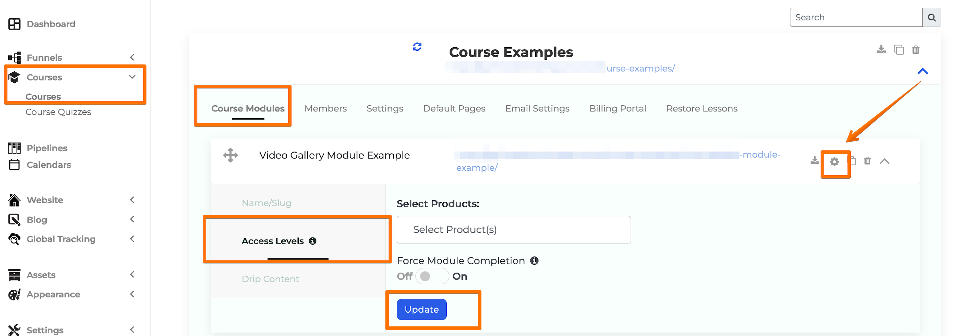Collapse the Courses menu chevron
The width and height of the screenshot is (980, 336).
coord(132,77)
